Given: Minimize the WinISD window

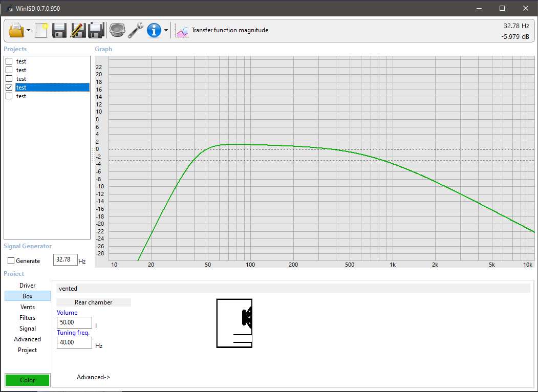Looking at the screenshot, I should (479, 8).
